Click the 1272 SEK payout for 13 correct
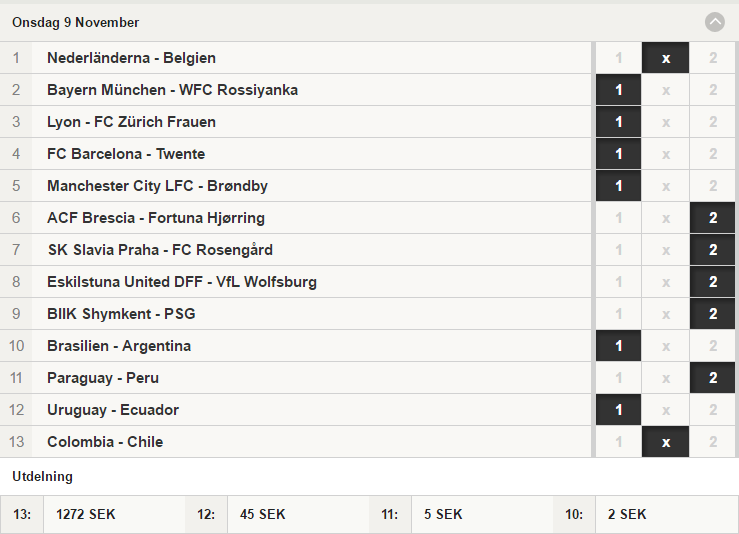This screenshot has width=739, height=534. (85, 514)
